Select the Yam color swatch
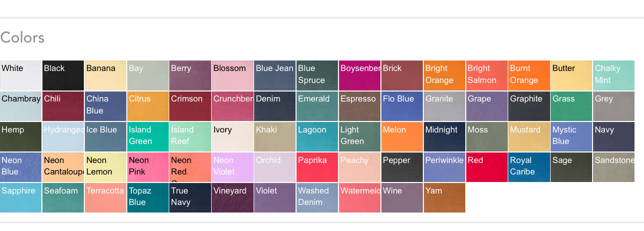 [x=444, y=198]
